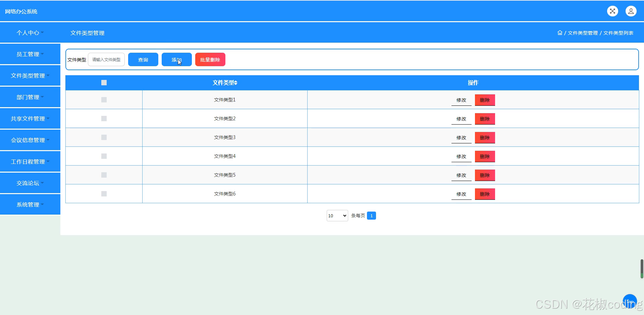Click the 条每页 pagination label
644x315 pixels.
tap(358, 216)
